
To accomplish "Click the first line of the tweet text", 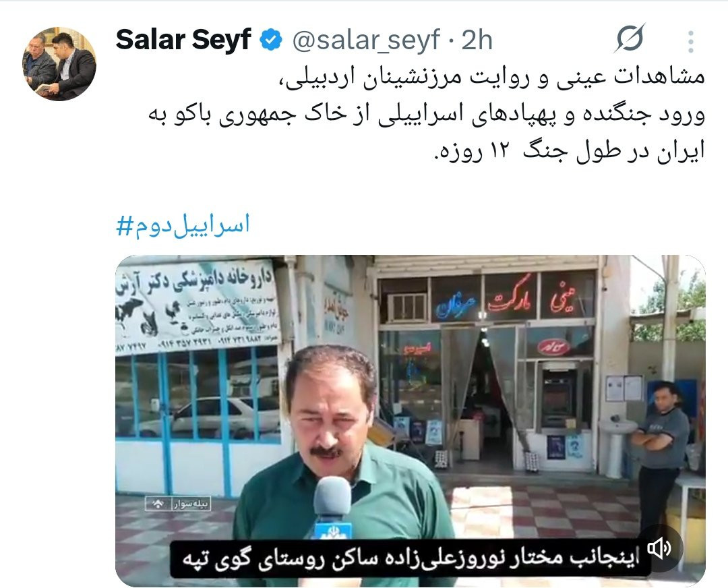I will (493, 77).
